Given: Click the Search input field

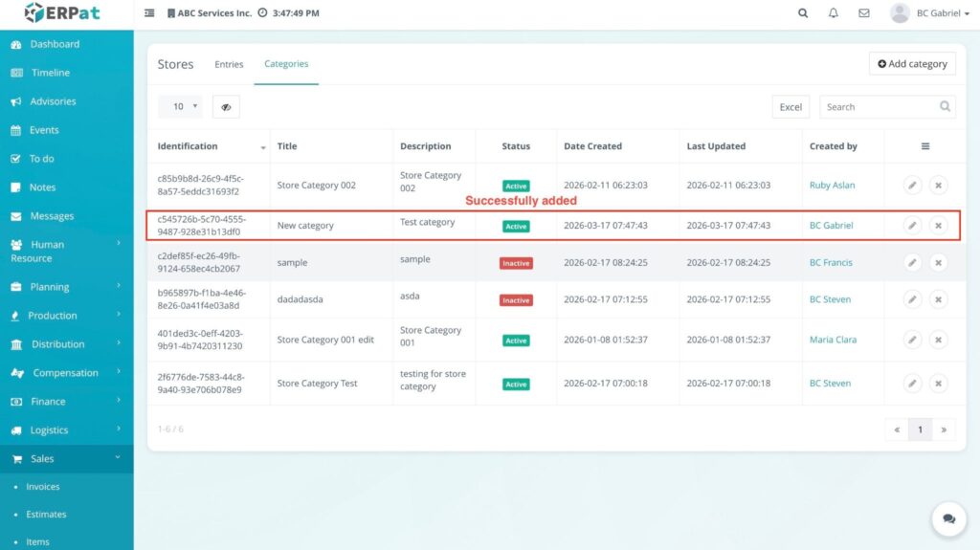Looking at the screenshot, I should point(878,107).
